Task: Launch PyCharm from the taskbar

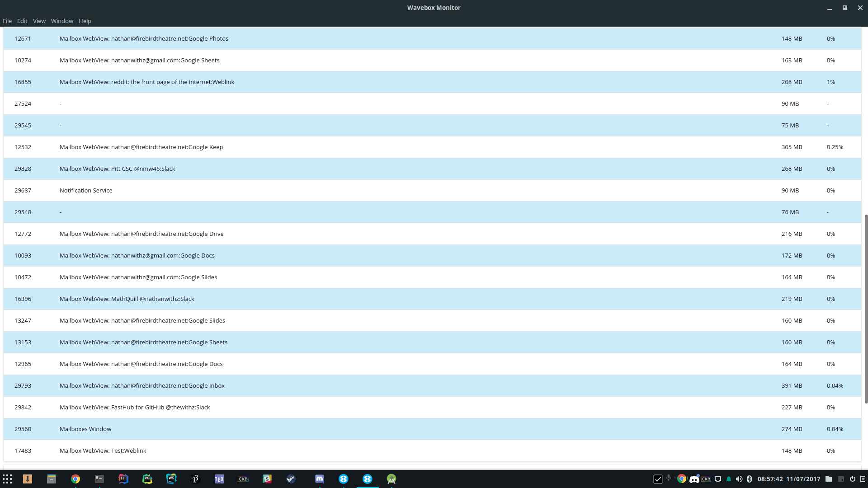Action: click(x=147, y=479)
